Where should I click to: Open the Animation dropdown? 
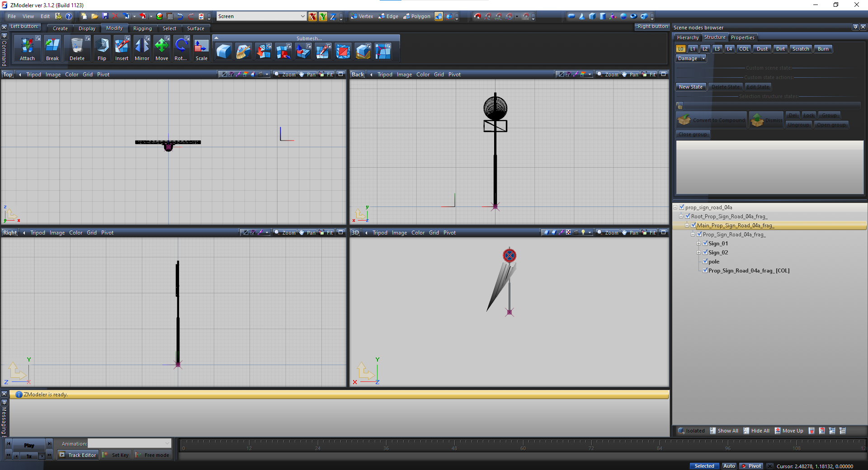click(167, 443)
